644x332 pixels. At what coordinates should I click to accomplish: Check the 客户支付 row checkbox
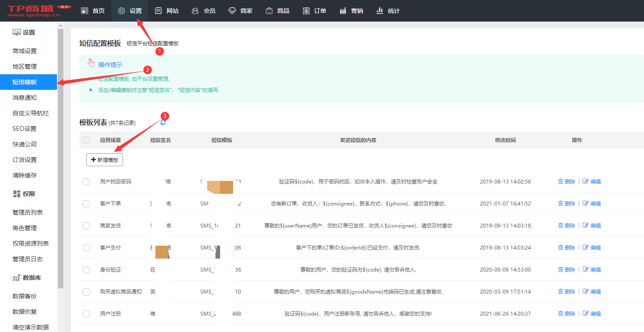click(x=86, y=248)
